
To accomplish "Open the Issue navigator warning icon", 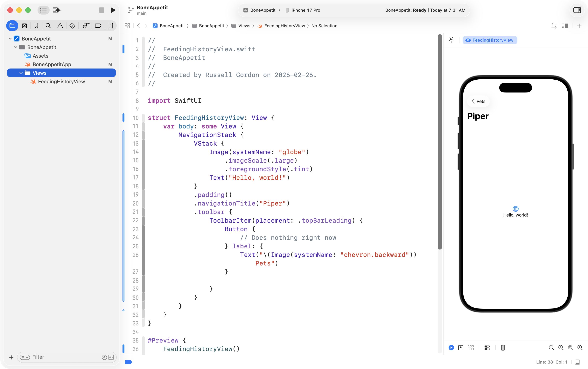I will click(60, 26).
